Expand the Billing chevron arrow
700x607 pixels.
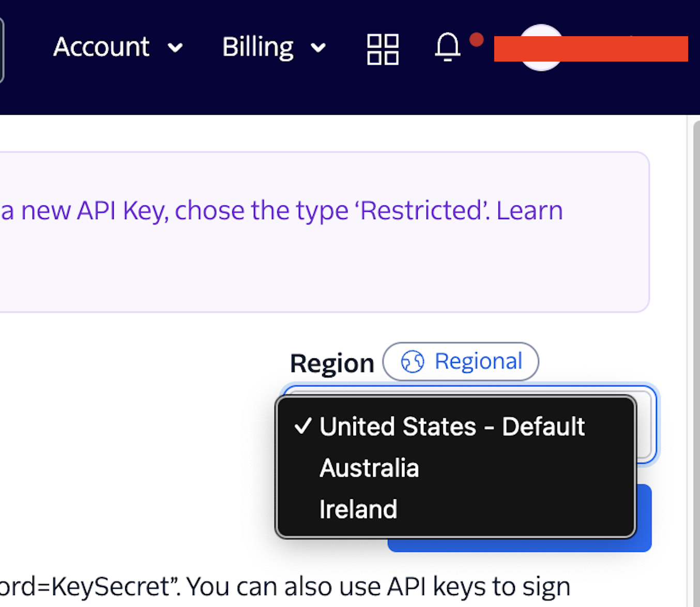click(318, 48)
